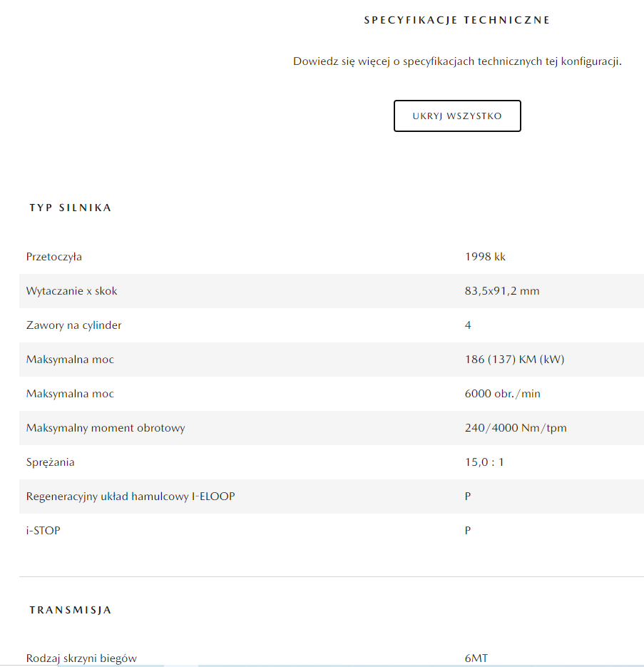The image size is (644, 667).
Task: Select the 240/4000 Nm/tpm value
Action: click(516, 428)
